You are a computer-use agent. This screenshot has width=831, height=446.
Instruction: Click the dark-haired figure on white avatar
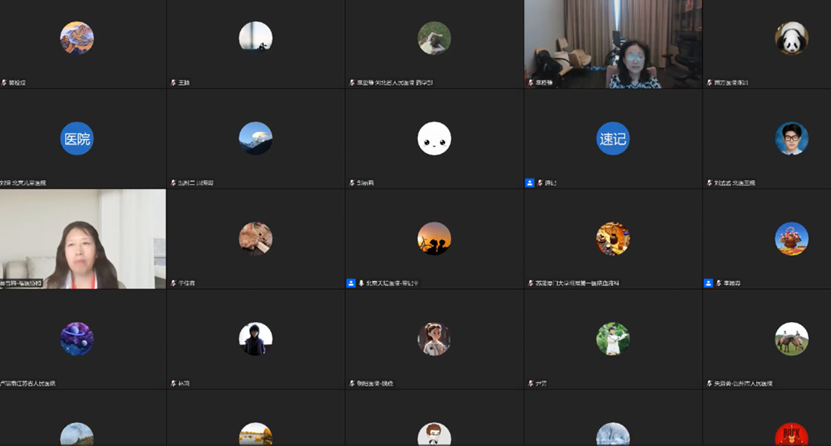[255, 339]
